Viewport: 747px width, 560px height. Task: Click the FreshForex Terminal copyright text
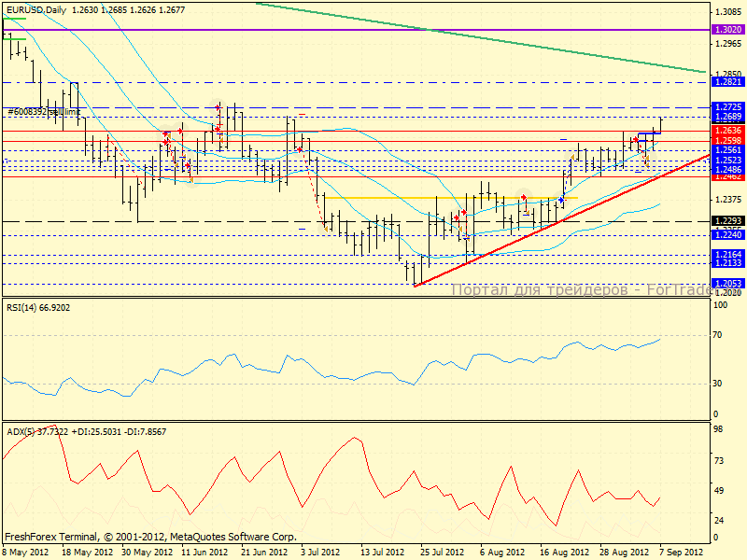coord(149,538)
